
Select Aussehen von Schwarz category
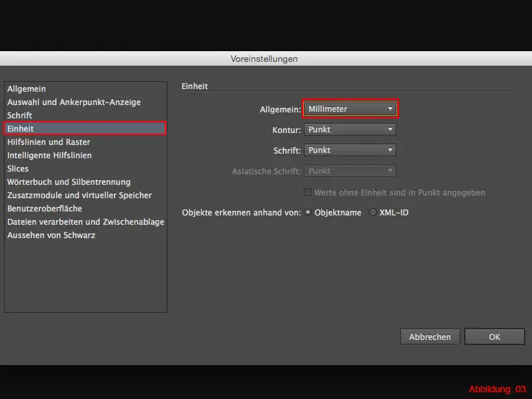(x=86, y=235)
